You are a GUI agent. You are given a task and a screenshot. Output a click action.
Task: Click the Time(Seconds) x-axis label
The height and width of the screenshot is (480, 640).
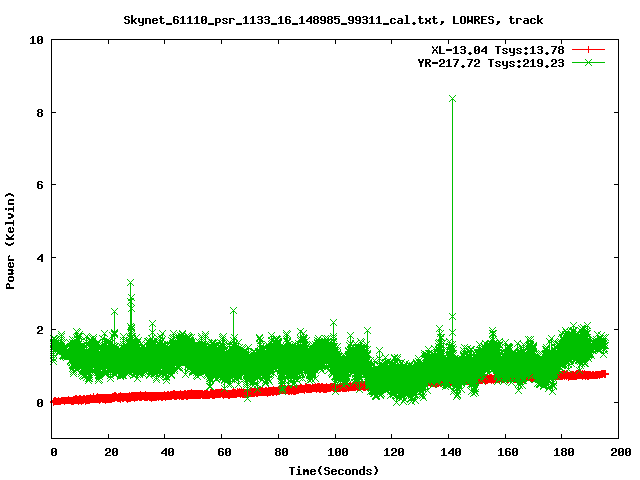[333, 470]
